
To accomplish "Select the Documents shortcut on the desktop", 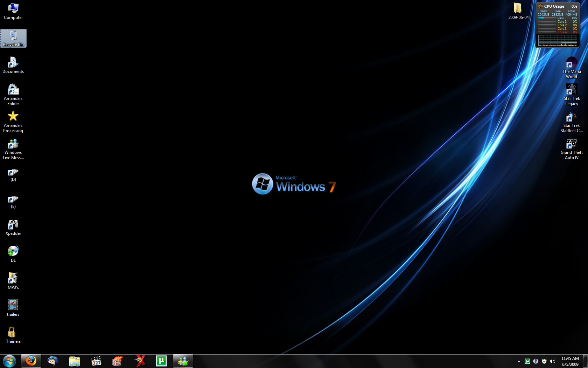I will (13, 65).
